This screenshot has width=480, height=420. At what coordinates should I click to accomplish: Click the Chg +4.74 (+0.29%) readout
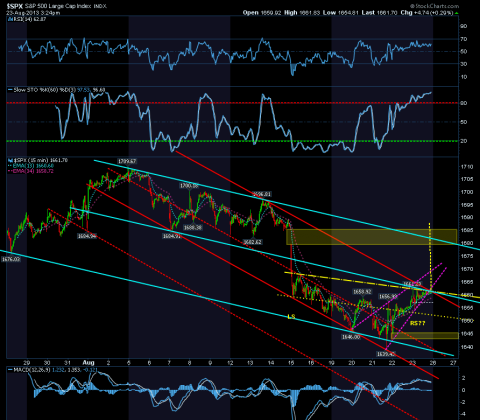pyautogui.click(x=427, y=13)
